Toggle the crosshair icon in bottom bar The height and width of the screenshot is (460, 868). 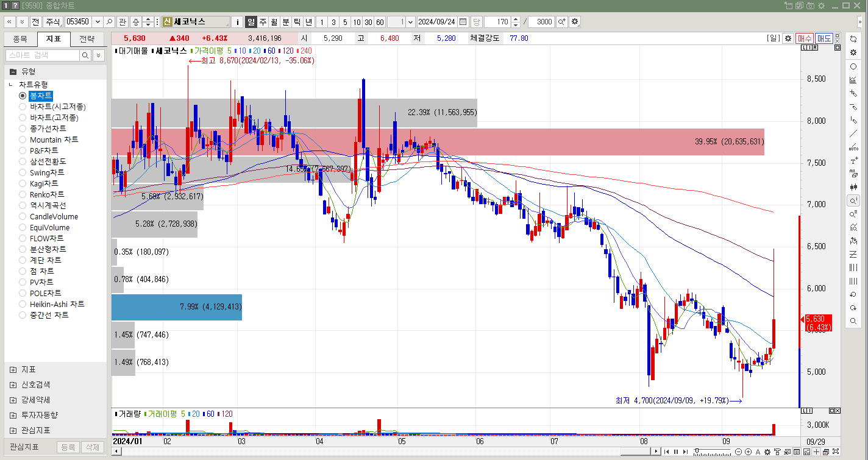pyautogui.click(x=816, y=451)
